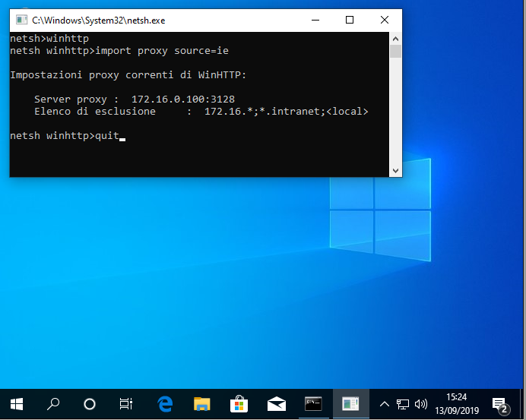Open Action Center notifications icon

pyautogui.click(x=500, y=405)
